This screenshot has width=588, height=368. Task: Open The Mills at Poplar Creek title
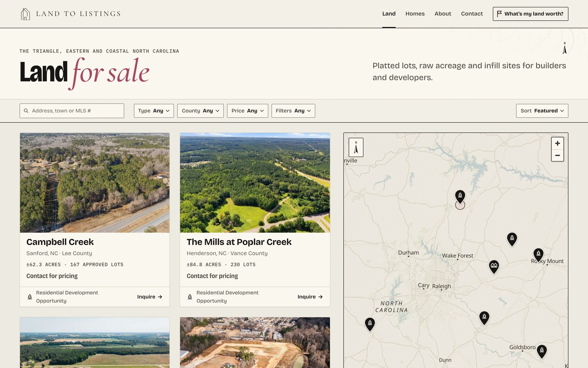click(239, 242)
